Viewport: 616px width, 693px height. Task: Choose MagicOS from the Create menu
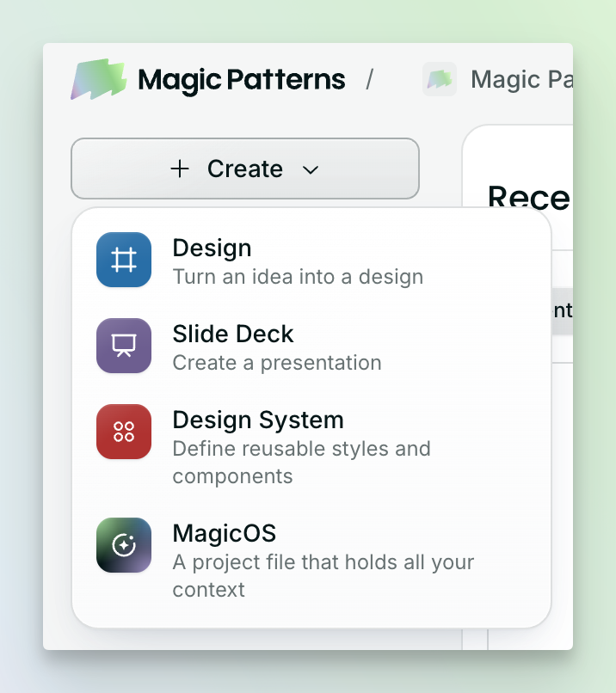pos(311,561)
